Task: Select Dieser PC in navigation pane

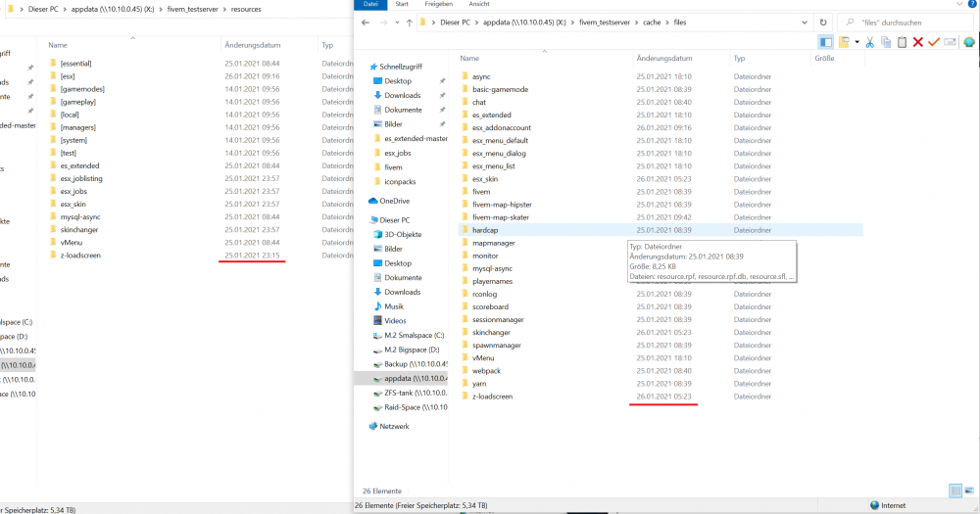Action: (394, 220)
